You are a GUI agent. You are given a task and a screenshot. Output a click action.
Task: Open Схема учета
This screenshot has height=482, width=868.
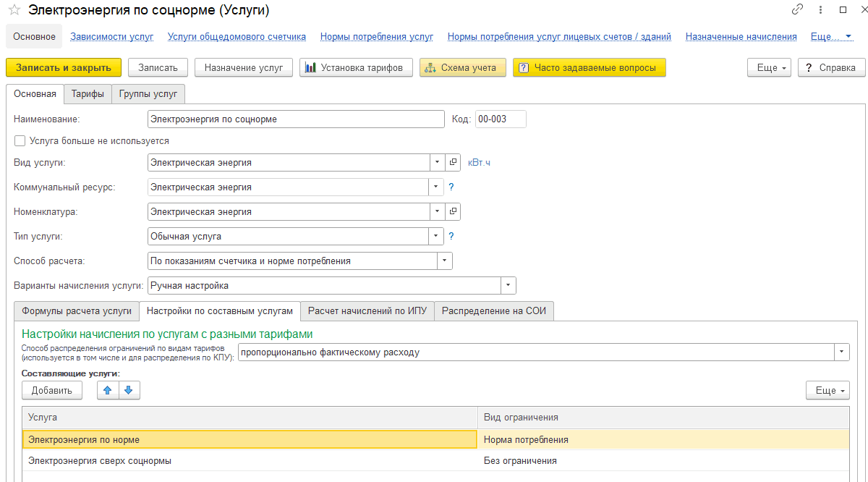(463, 67)
